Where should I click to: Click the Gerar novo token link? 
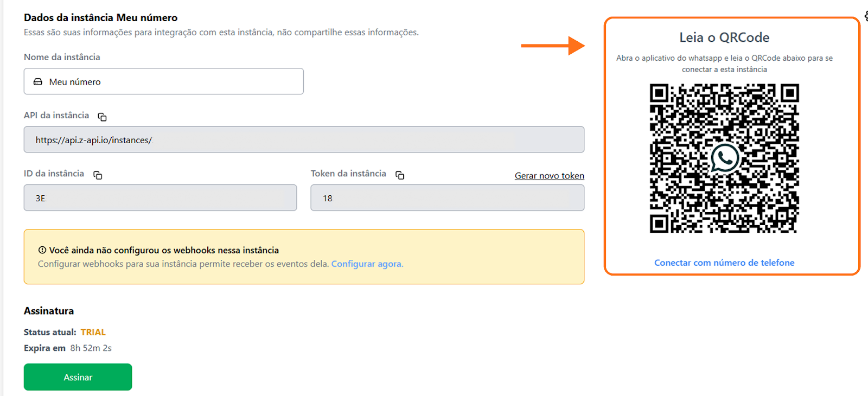pyautogui.click(x=550, y=176)
